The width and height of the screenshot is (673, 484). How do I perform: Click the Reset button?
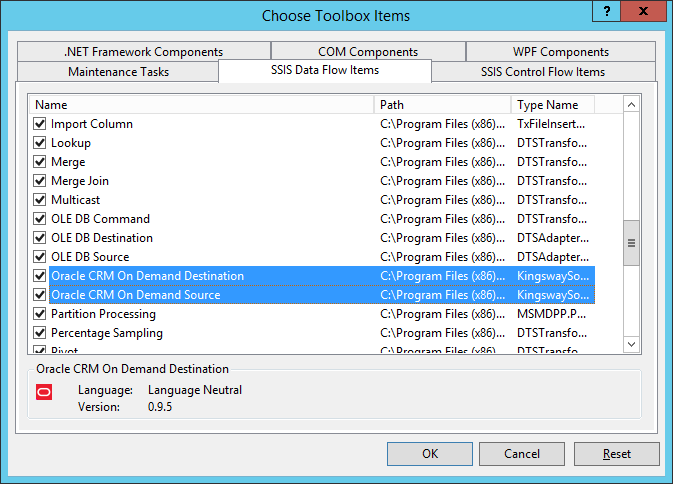(x=617, y=454)
